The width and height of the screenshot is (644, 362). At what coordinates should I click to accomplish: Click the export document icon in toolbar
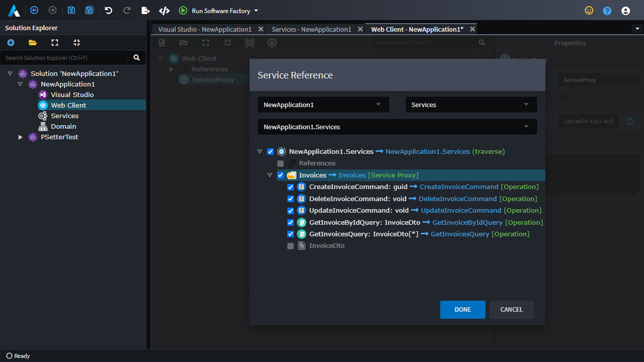pyautogui.click(x=145, y=10)
